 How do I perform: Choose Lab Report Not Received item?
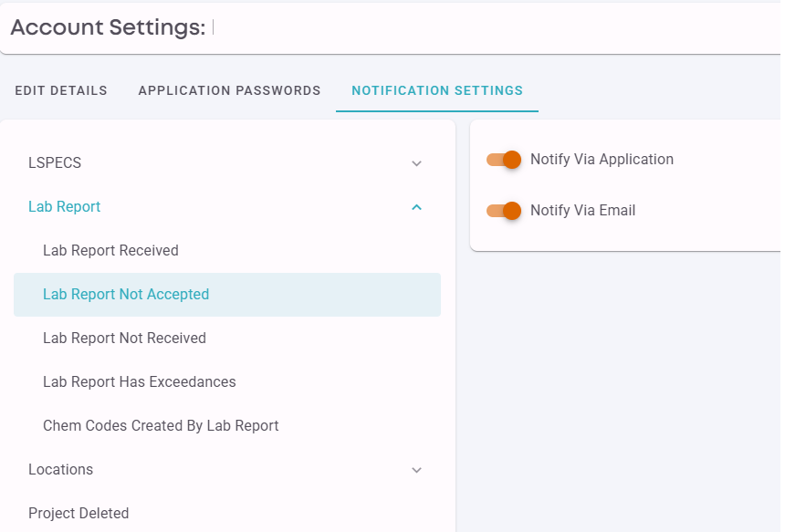tap(227, 339)
